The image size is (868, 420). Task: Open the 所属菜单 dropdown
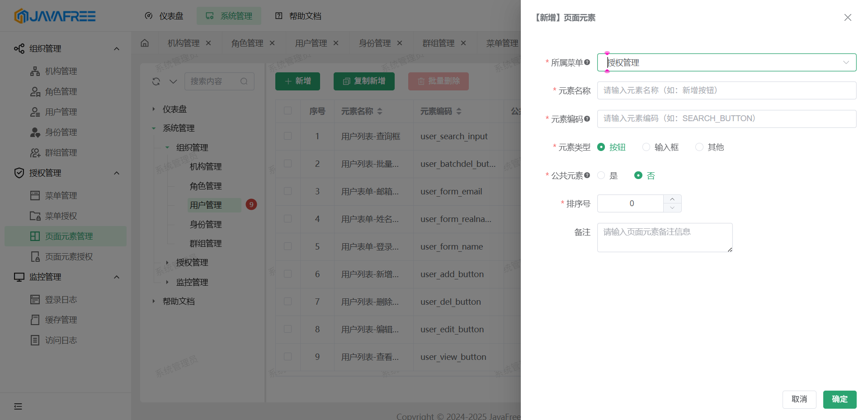(x=726, y=62)
